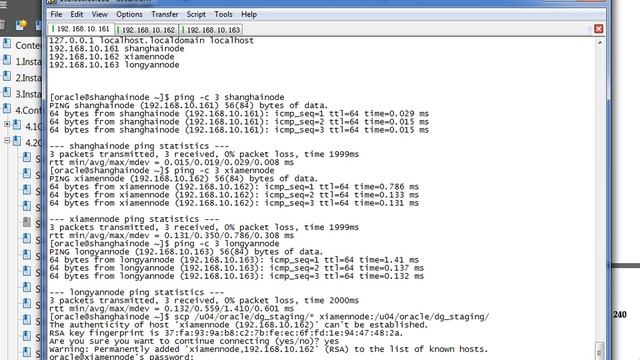Screen dimensions: 640x360
Task: Click the xiamennode reply with time=0.786 ms
Action: coord(234,187)
